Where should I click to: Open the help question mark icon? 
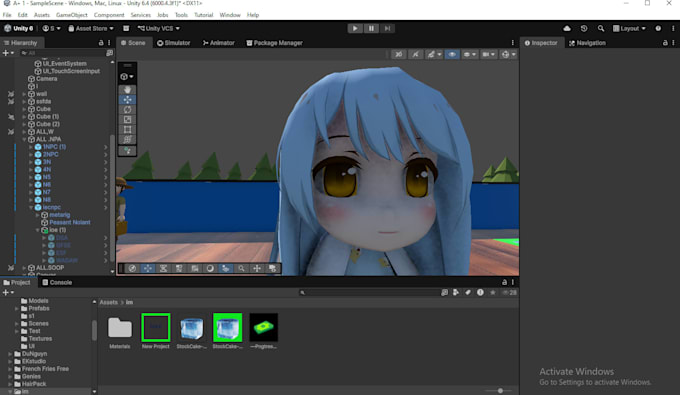pos(658,28)
